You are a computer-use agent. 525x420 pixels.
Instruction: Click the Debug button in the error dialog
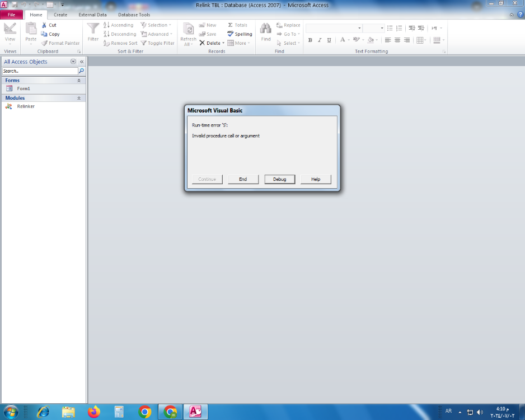(280, 179)
